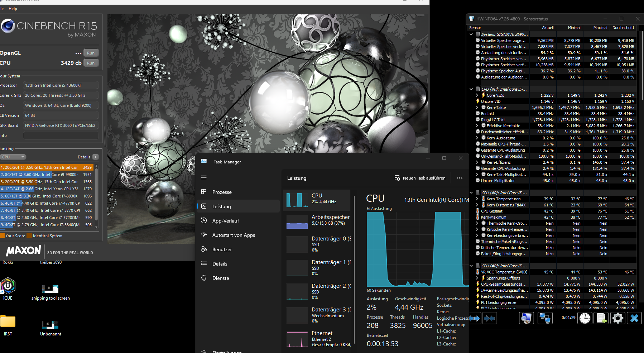
Task: Open the Benutzer page in Task-Manager
Action: click(x=238, y=249)
